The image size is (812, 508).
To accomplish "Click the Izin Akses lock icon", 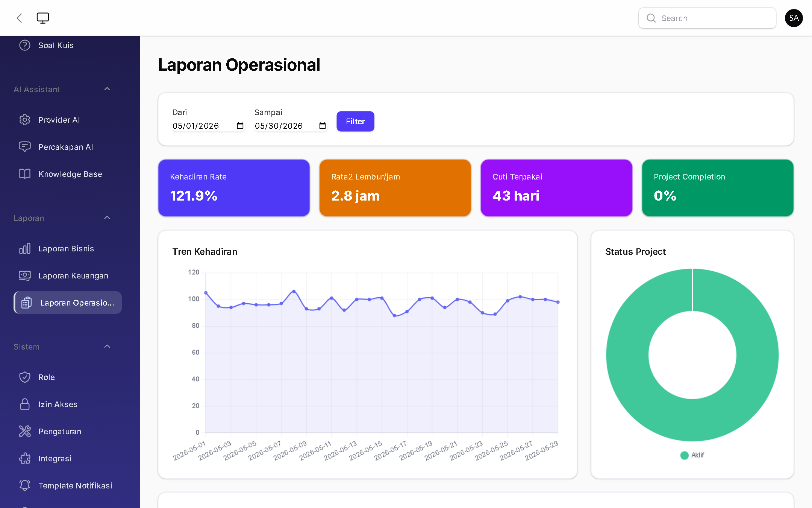I will coord(25,404).
